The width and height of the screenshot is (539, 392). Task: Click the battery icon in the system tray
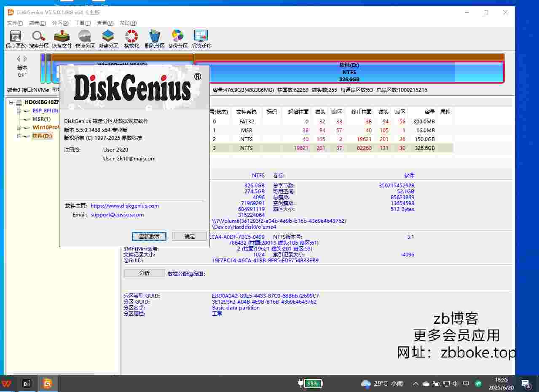(x=436, y=384)
